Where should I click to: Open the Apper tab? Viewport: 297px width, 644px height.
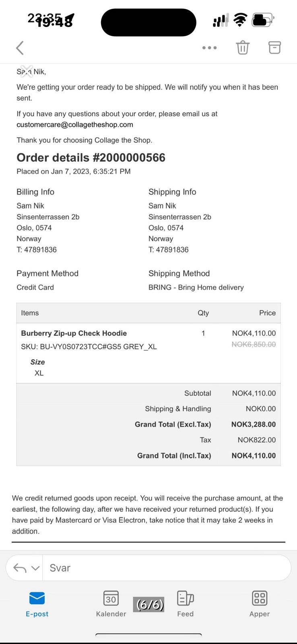(x=260, y=604)
